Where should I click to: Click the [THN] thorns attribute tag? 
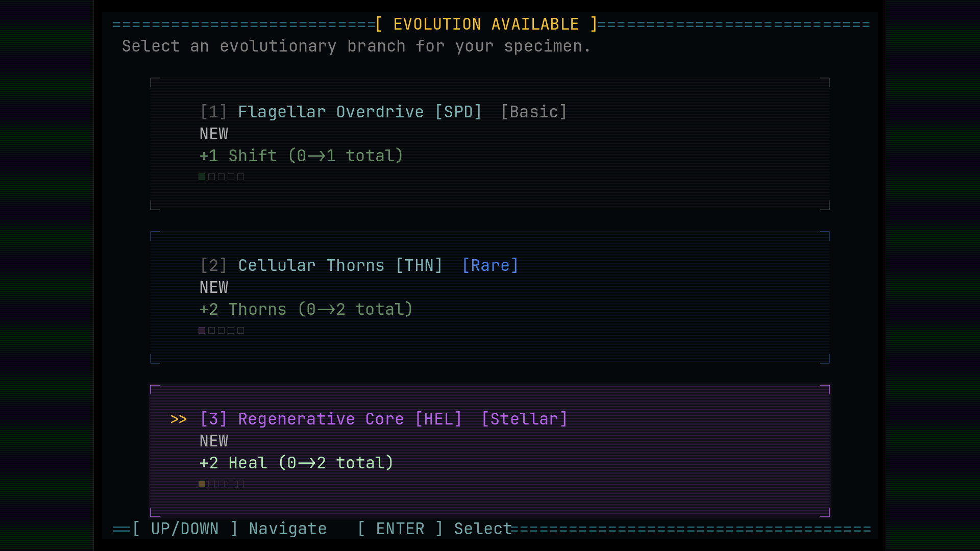[x=419, y=265]
